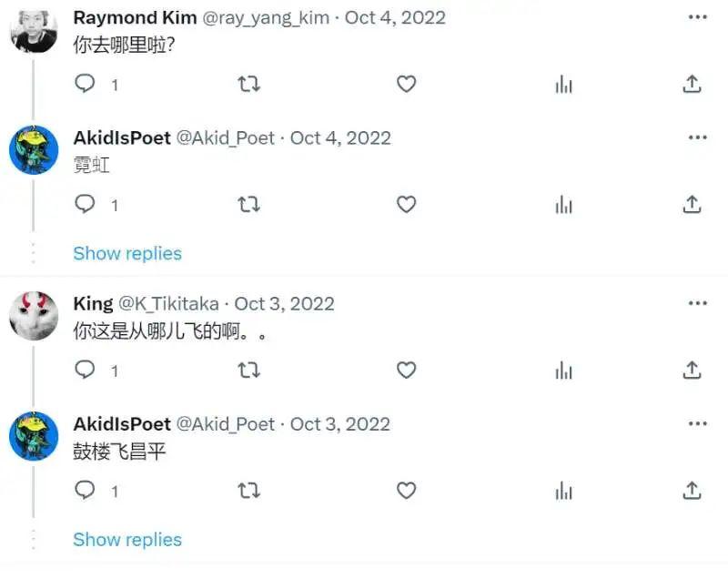This screenshot has width=728, height=579.
Task: Retweet King's October 3 tweet
Action: click(x=248, y=371)
